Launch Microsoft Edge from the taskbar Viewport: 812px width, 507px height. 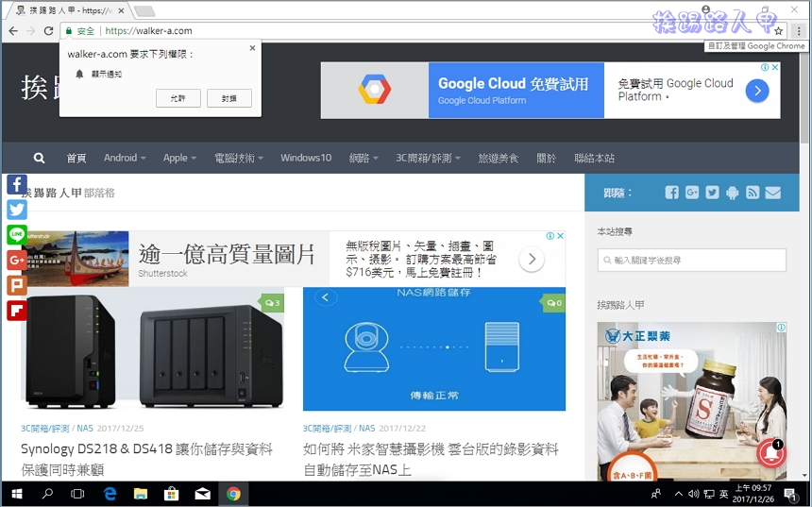110,494
